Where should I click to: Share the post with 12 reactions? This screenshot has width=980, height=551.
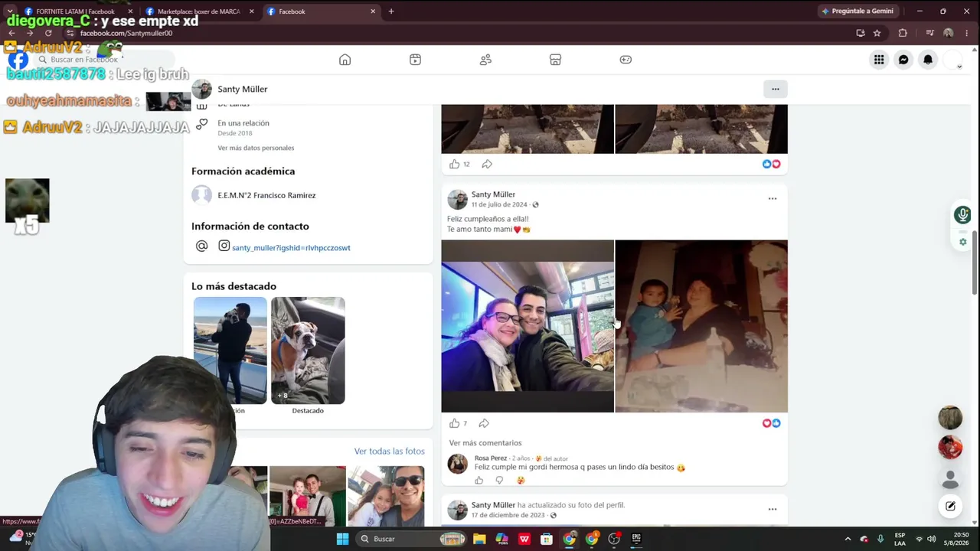tap(487, 164)
